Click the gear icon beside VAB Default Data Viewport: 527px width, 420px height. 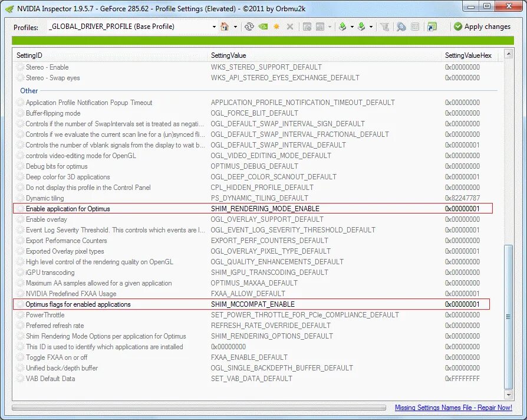(x=20, y=379)
